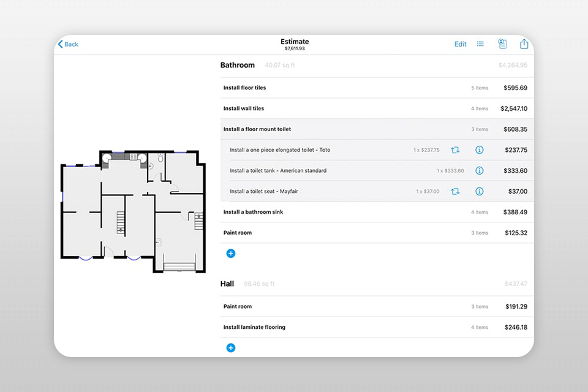Select bathroom sink total $388.49
The width and height of the screenshot is (588, 392).
(515, 212)
